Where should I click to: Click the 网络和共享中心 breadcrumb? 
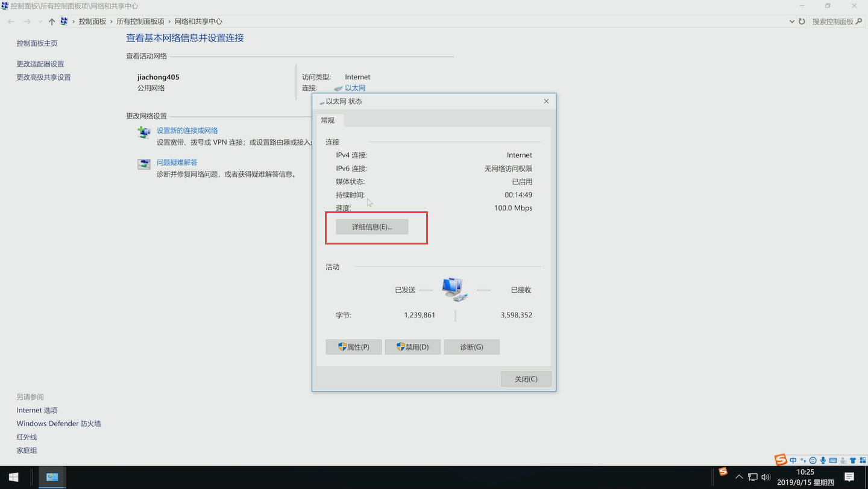pyautogui.click(x=198, y=22)
